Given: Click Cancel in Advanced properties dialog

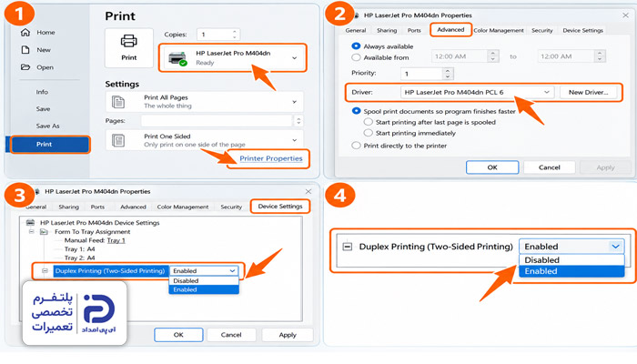Looking at the screenshot, I should [x=550, y=167].
